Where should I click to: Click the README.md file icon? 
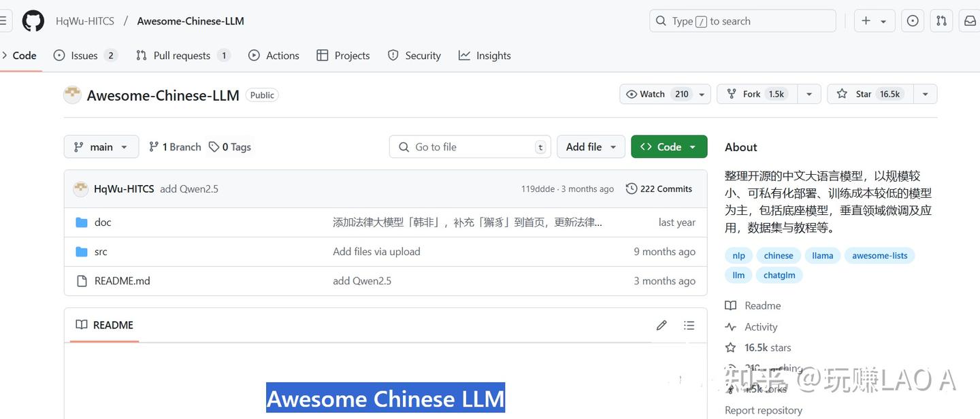(x=82, y=280)
